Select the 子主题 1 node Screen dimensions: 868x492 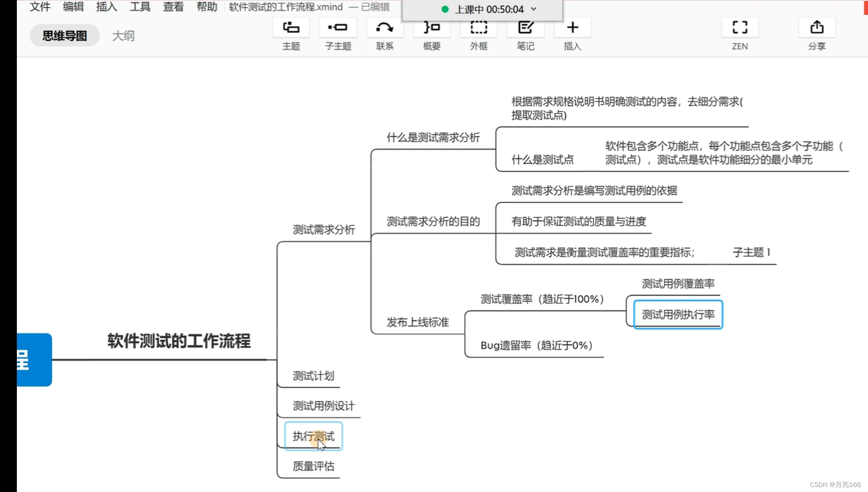pyautogui.click(x=751, y=252)
